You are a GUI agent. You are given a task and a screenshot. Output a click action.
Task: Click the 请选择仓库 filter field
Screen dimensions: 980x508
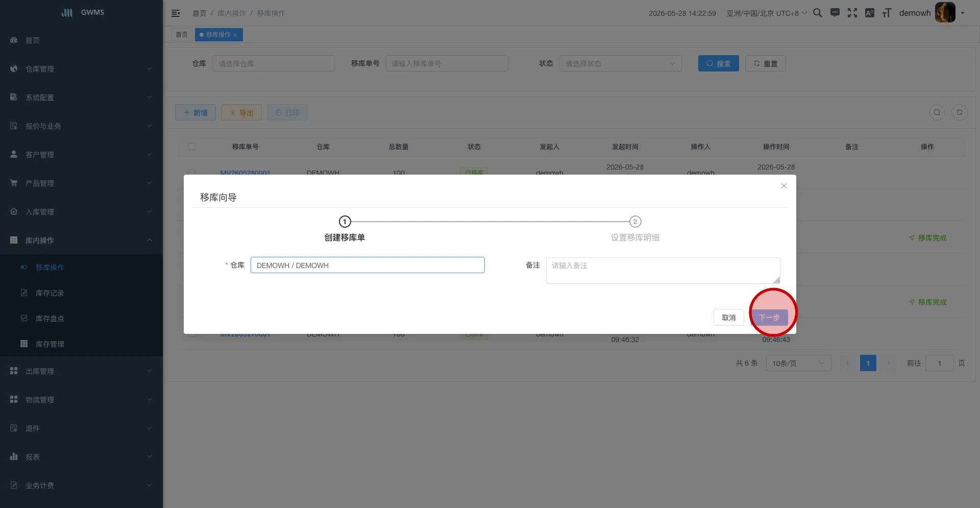tap(274, 63)
